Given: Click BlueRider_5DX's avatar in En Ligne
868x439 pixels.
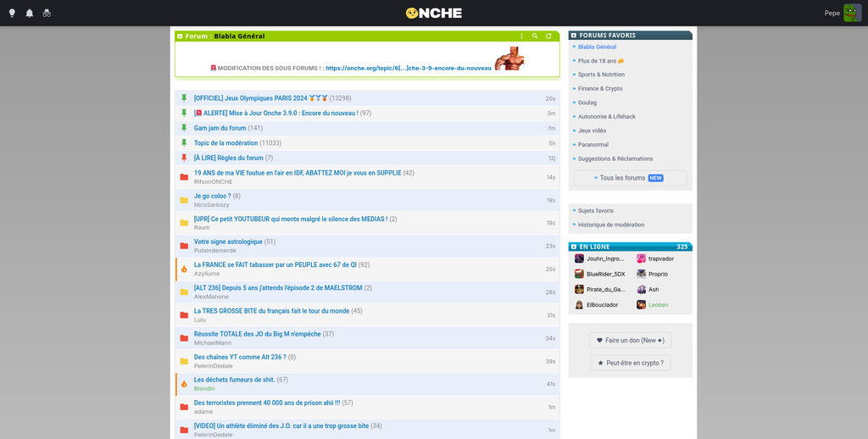Looking at the screenshot, I should click(x=579, y=274).
